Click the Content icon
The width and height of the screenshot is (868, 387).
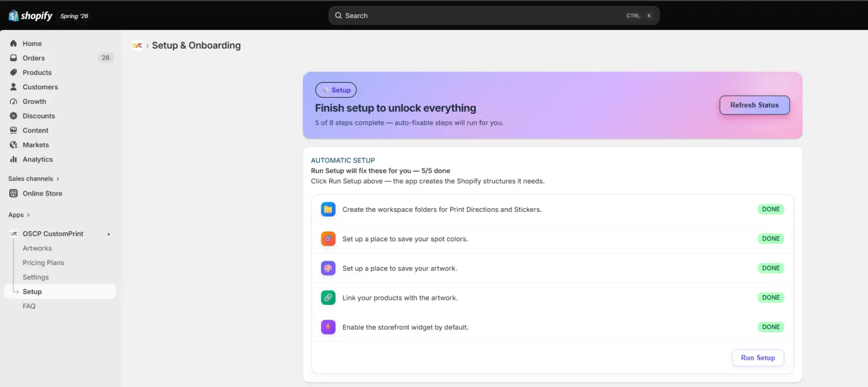pos(14,131)
